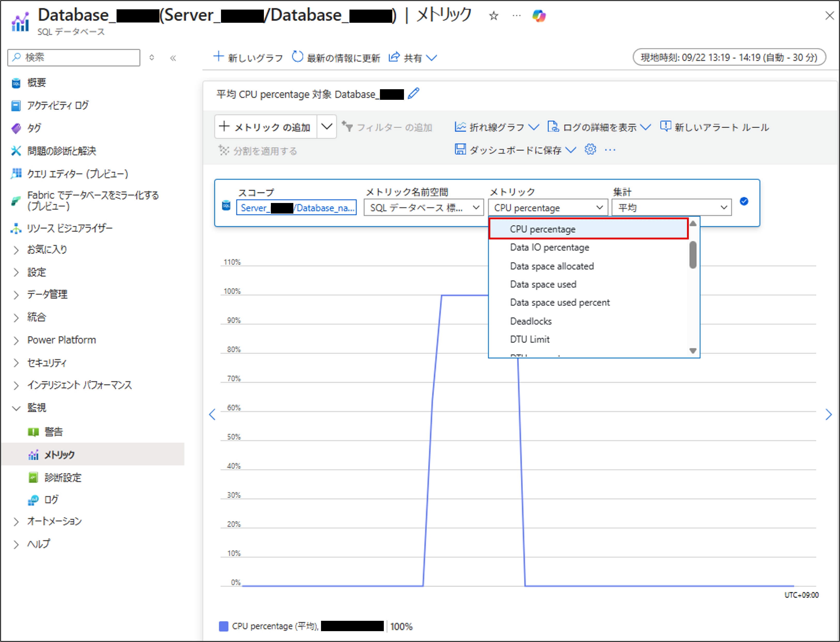The height and width of the screenshot is (642, 840).
Task: Click the blue checkmark beside aggregation dropdown
Action: (x=744, y=201)
